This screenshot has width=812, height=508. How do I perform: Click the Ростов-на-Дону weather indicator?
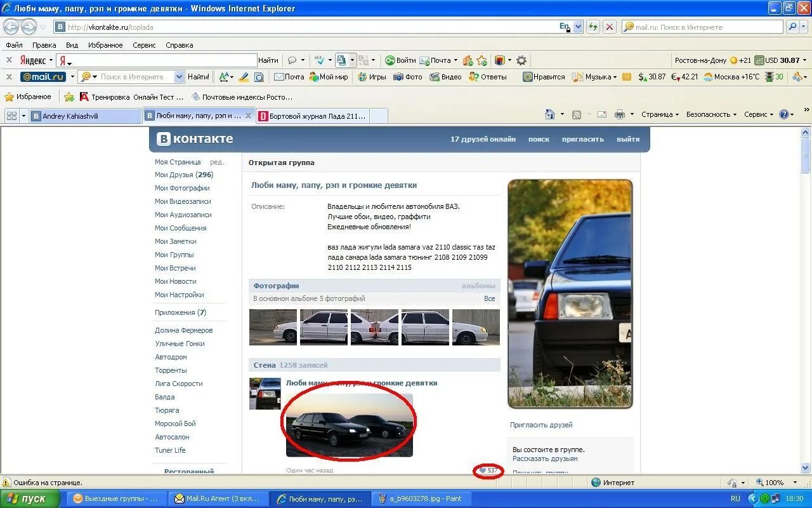pos(713,60)
